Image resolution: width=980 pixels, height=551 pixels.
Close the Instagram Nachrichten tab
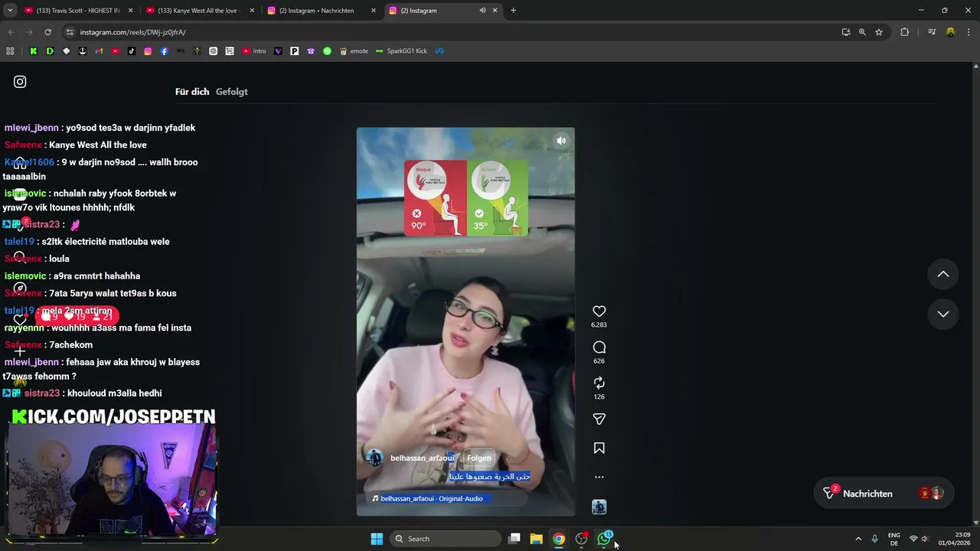pos(374,11)
